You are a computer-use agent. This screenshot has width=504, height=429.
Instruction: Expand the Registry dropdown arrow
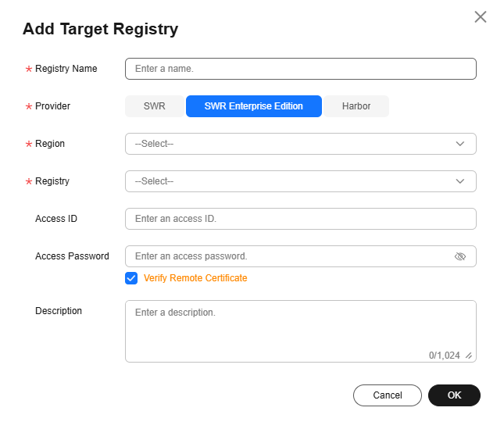tap(460, 181)
